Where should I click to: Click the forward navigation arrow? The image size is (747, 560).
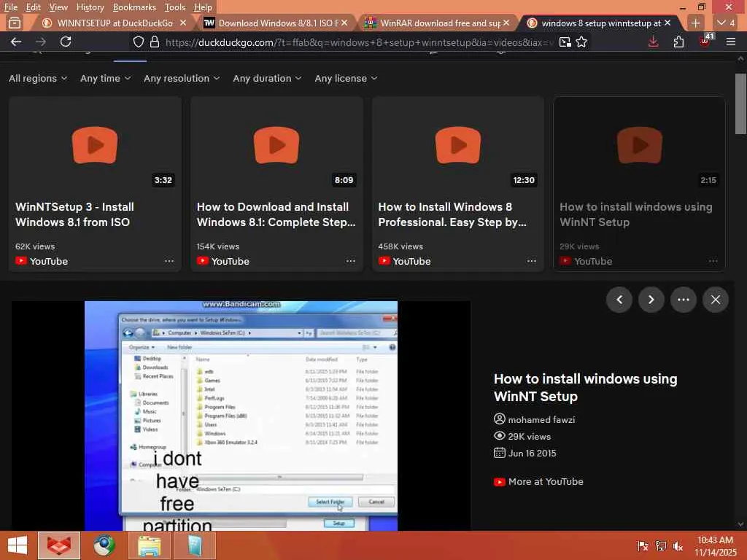point(41,42)
